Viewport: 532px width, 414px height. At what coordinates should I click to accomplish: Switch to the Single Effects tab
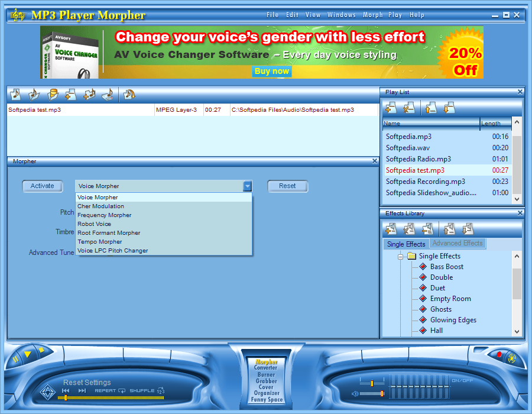tap(406, 244)
